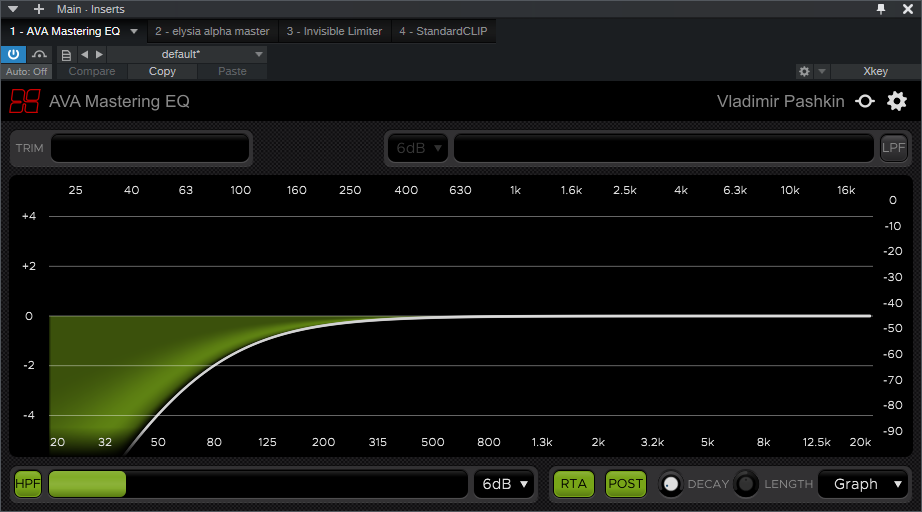Image resolution: width=922 pixels, height=512 pixels.
Task: Switch to elysia alpha master tab
Action: pyautogui.click(x=212, y=32)
